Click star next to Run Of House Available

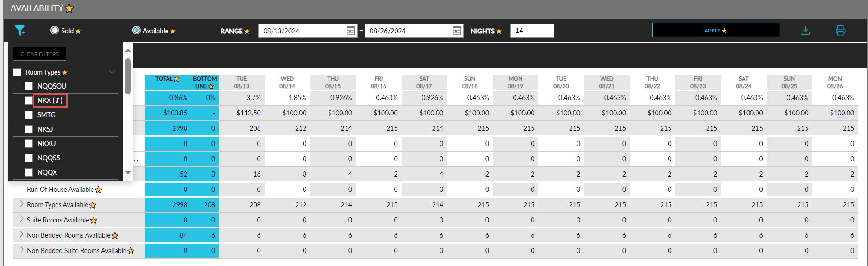99,190
